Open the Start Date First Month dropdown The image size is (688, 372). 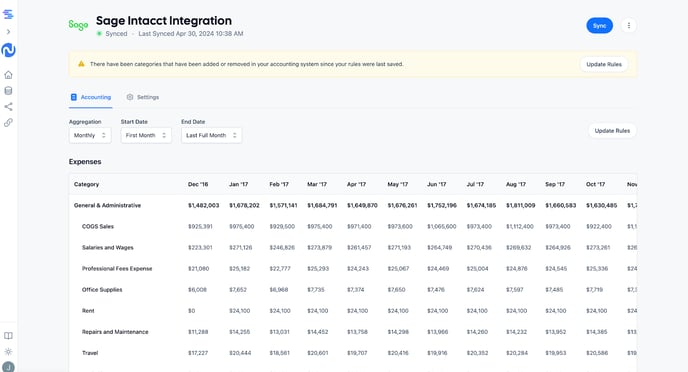tap(146, 135)
